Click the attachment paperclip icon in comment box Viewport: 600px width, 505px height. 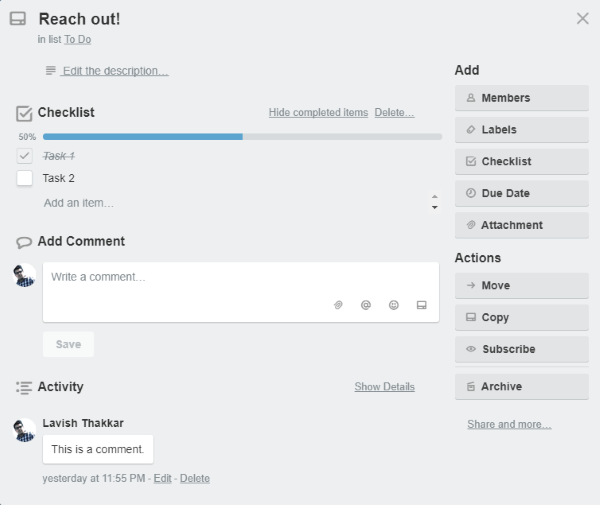tap(338, 305)
